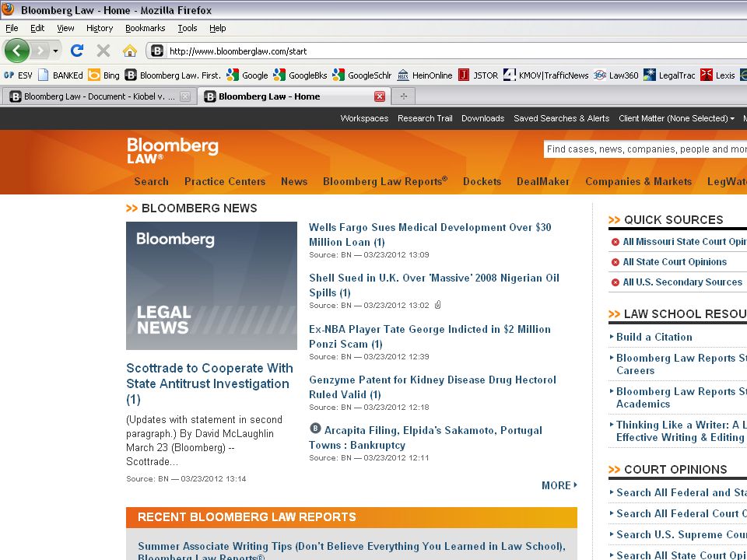Open the Companies & Markets navigation tab
The image size is (747, 560).
click(x=638, y=181)
